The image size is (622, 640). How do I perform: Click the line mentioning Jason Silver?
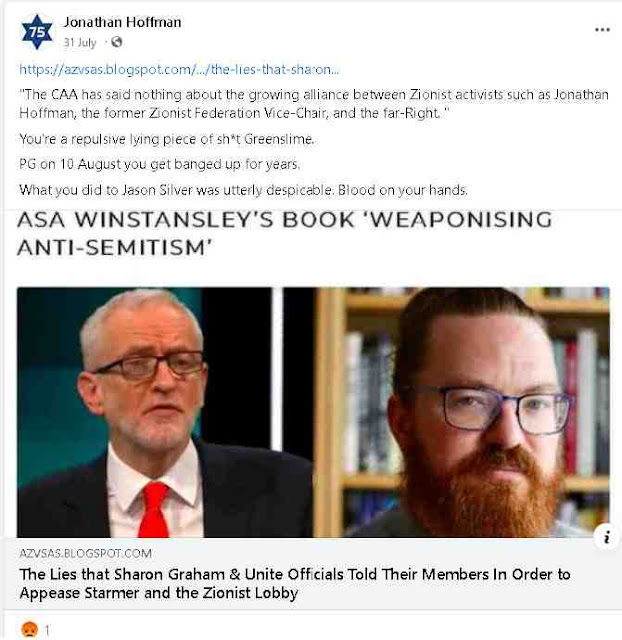tap(243, 190)
